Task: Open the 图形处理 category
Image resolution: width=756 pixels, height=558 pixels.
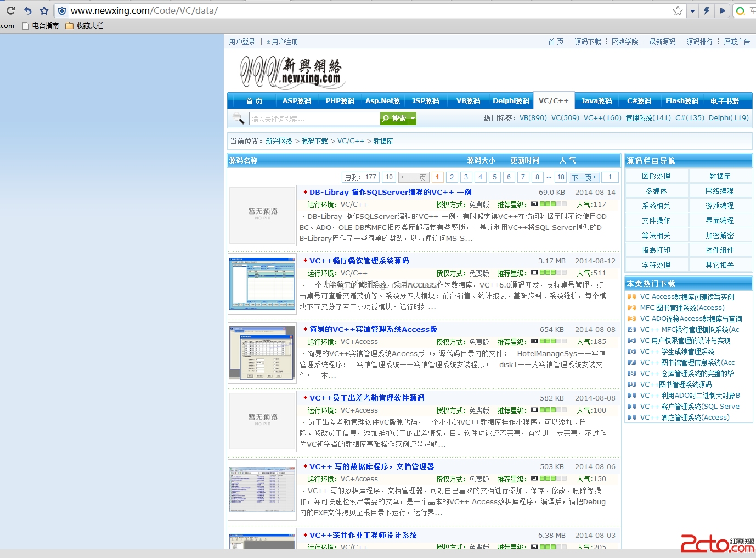Action: [x=656, y=176]
